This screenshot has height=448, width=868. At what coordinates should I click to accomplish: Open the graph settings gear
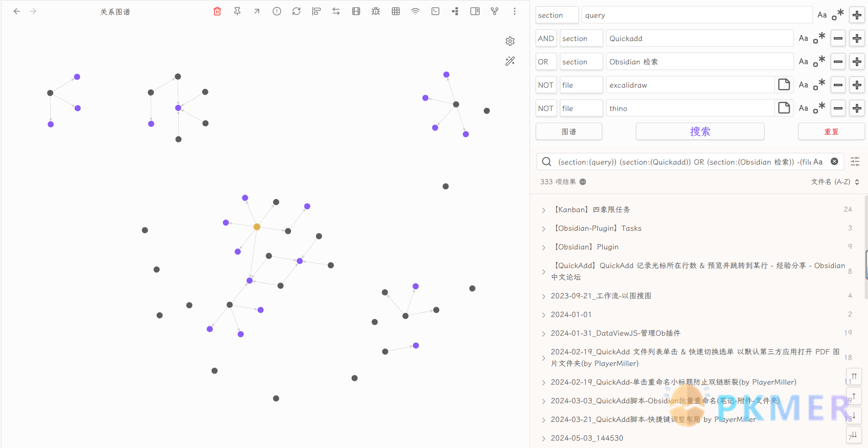tap(510, 41)
